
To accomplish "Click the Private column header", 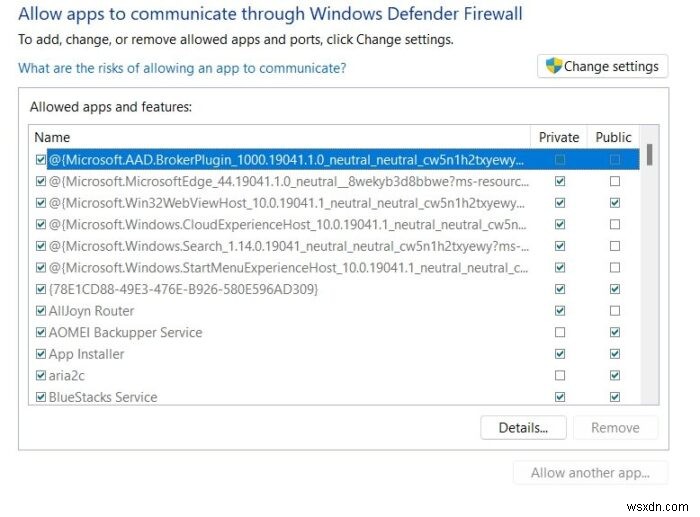I will click(x=559, y=137).
